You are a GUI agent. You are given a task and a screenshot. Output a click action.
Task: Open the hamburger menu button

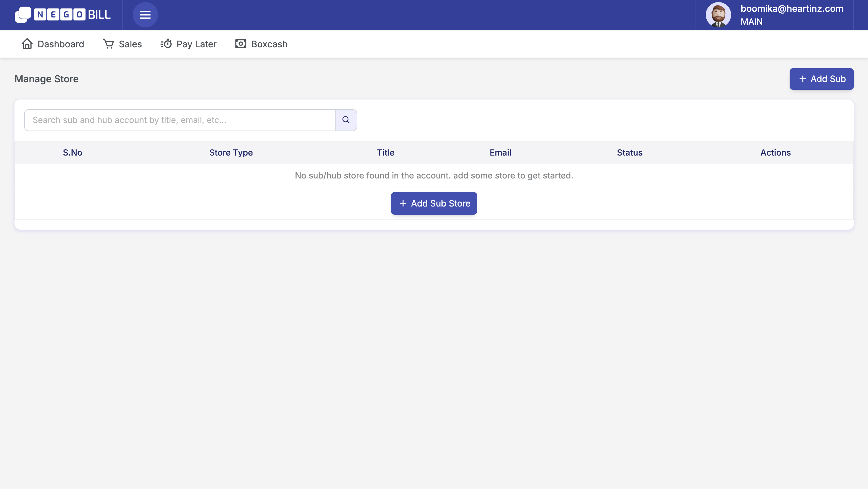pyautogui.click(x=145, y=15)
